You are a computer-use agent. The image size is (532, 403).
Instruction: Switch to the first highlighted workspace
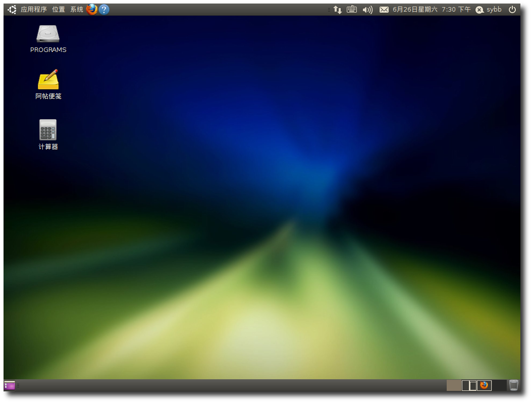point(454,385)
